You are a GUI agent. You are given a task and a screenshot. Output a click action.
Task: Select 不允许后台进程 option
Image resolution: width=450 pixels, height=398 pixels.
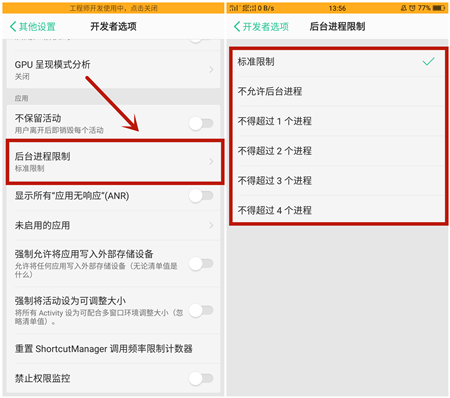coord(338,91)
